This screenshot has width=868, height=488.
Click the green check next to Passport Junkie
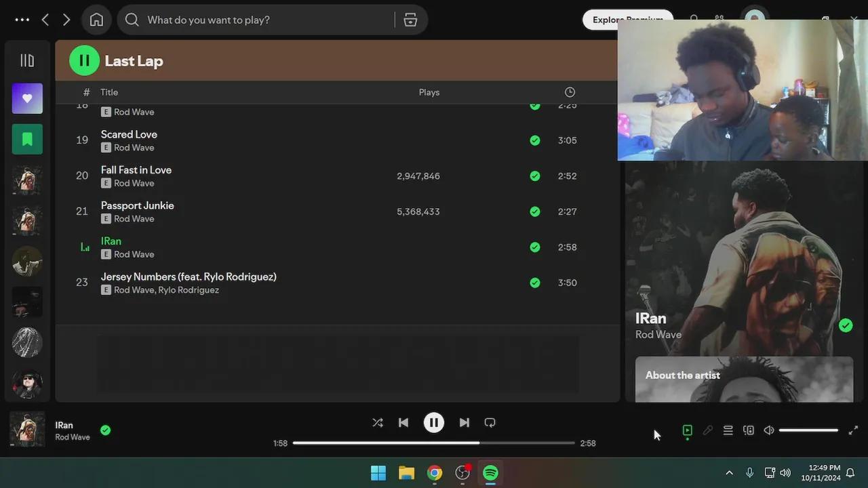tap(534, 211)
